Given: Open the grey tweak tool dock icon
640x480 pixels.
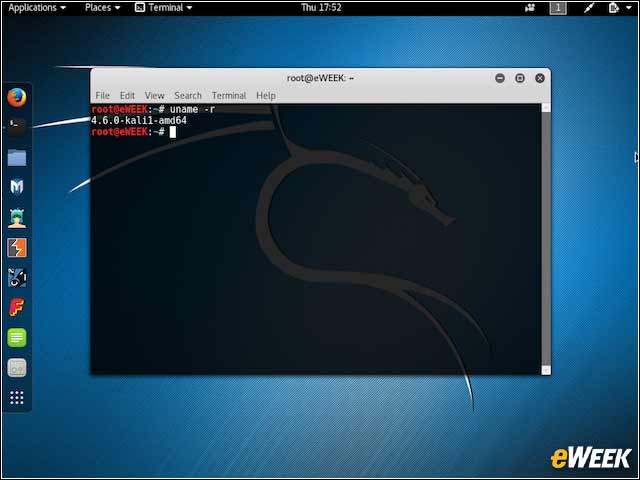Looking at the screenshot, I should tap(17, 368).
